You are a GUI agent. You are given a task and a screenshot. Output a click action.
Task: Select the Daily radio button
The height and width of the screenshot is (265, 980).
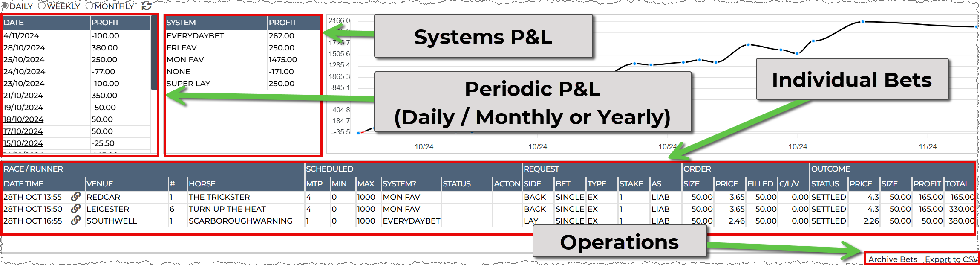[x=5, y=6]
